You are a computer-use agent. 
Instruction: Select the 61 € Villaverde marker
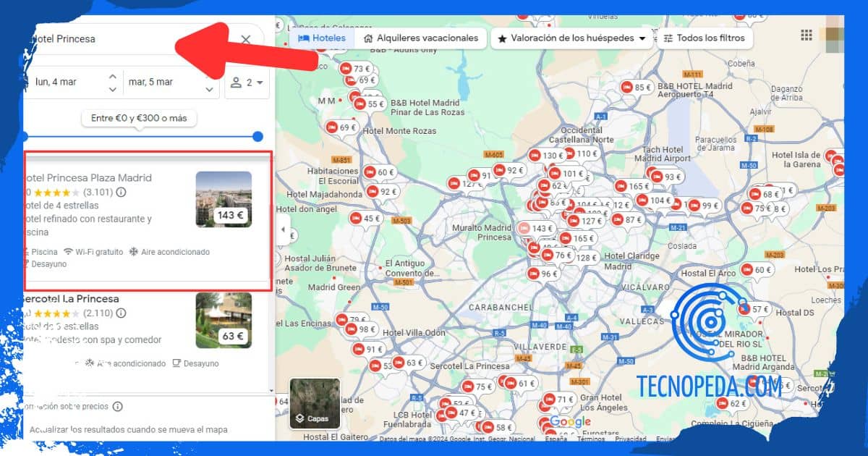[x=520, y=383]
